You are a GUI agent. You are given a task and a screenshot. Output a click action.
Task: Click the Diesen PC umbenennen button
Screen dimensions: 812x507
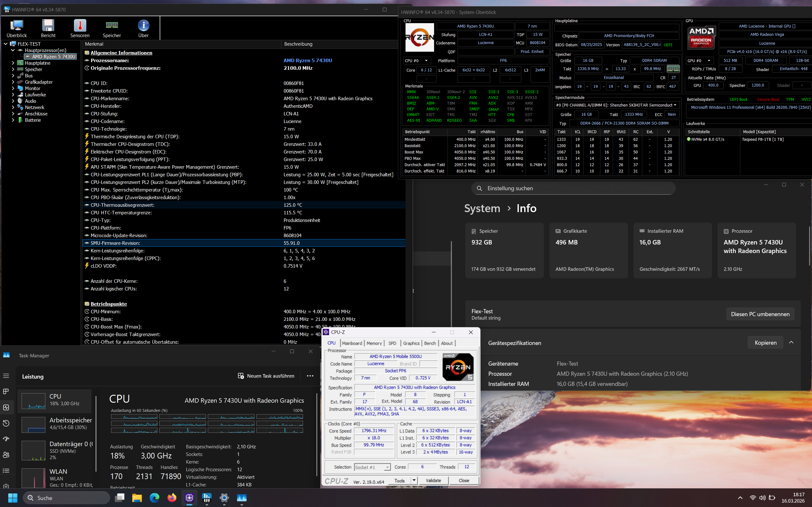tap(760, 314)
